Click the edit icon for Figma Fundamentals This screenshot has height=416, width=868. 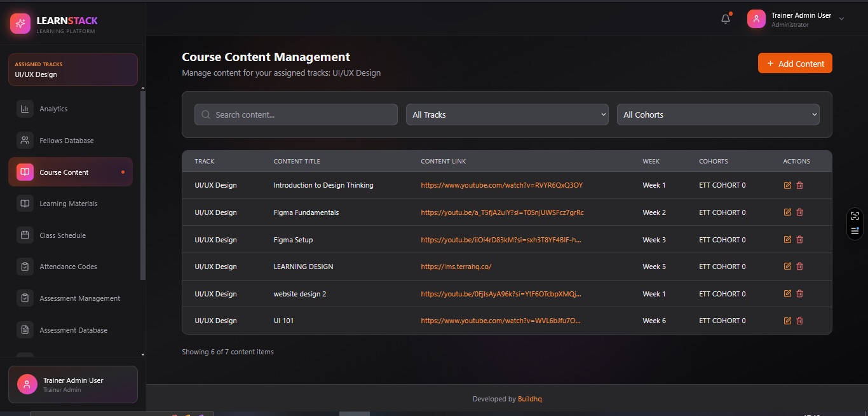(x=787, y=212)
